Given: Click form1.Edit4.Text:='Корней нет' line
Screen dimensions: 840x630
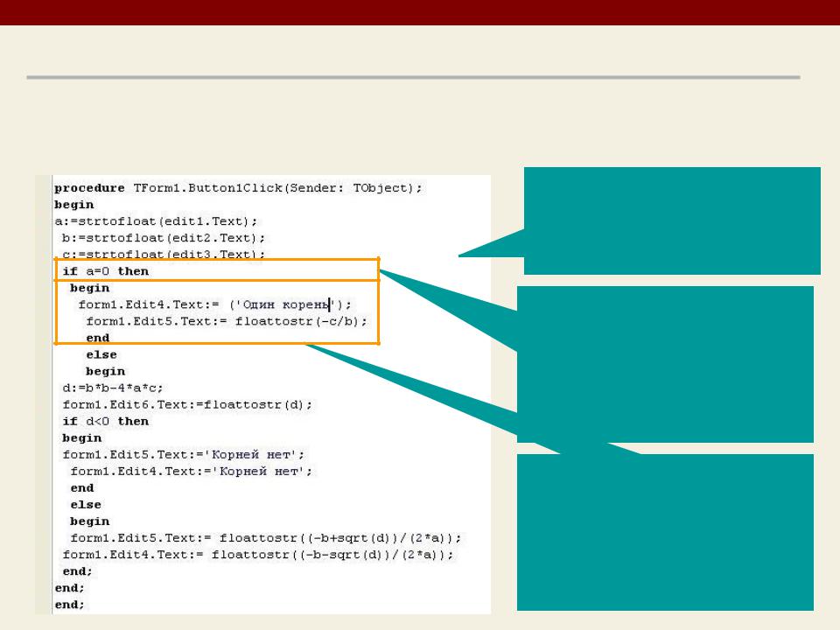Looking at the screenshot, I should [x=192, y=472].
